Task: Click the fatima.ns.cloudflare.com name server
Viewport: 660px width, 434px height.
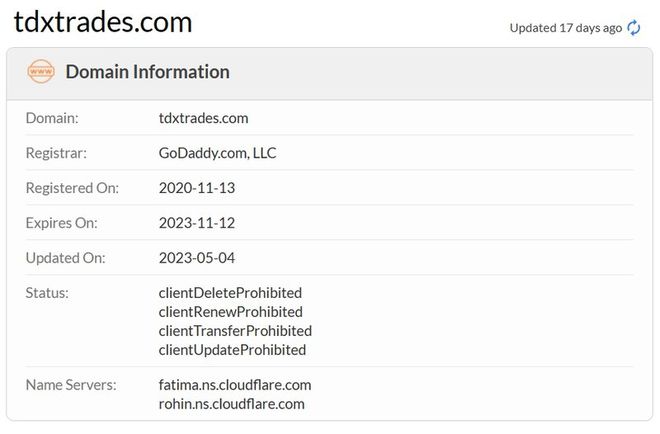Action: [x=235, y=385]
